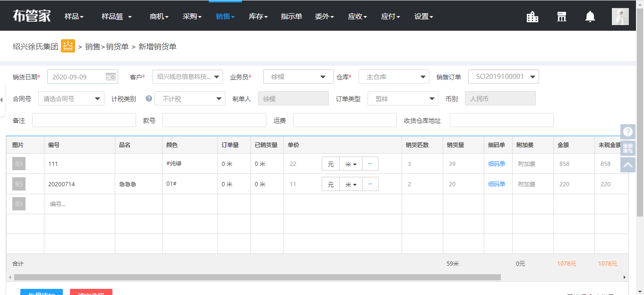Viewport: 644px width, 295px height.
Task: Click 附加费 in row 111
Action: [527, 164]
